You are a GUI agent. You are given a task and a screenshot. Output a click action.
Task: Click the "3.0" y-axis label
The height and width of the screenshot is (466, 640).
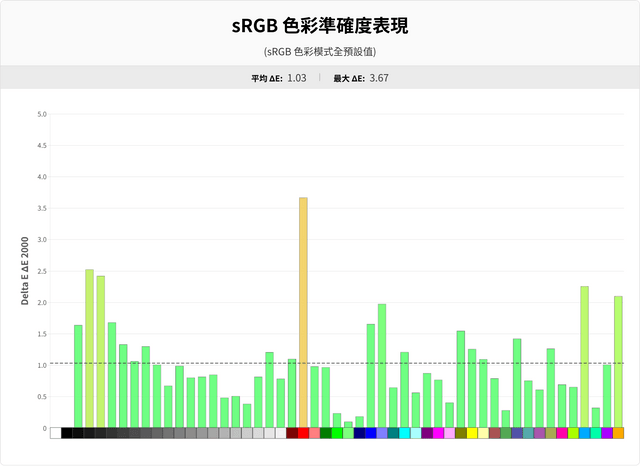point(42,240)
